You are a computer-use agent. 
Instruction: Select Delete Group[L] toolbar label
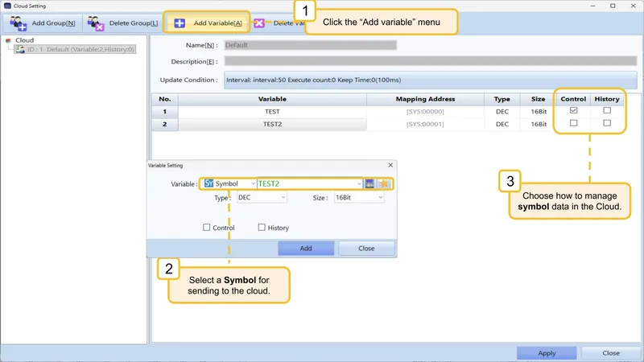[134, 23]
